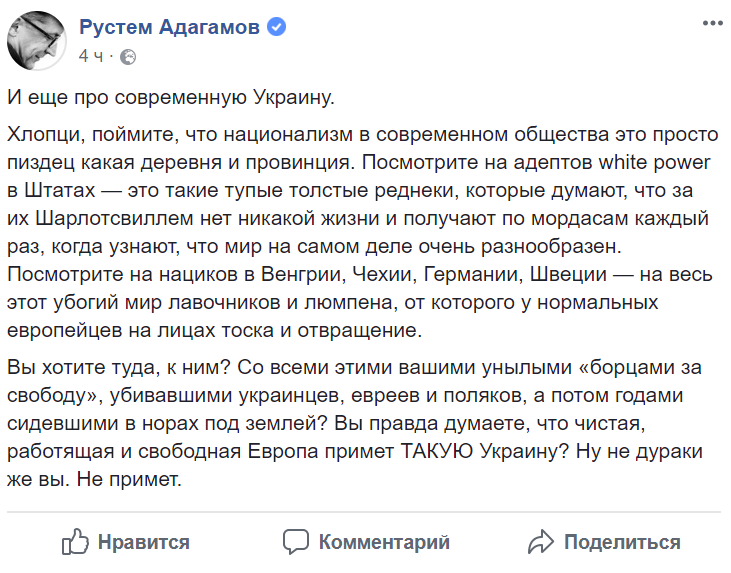The height and width of the screenshot is (573, 731).
Task: Click the blue verified badge
Action: tap(276, 28)
